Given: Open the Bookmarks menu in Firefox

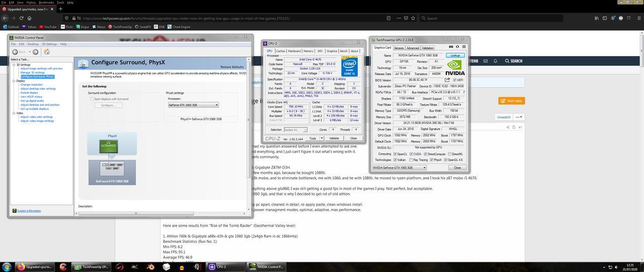Looking at the screenshot, I should pyautogui.click(x=47, y=3).
